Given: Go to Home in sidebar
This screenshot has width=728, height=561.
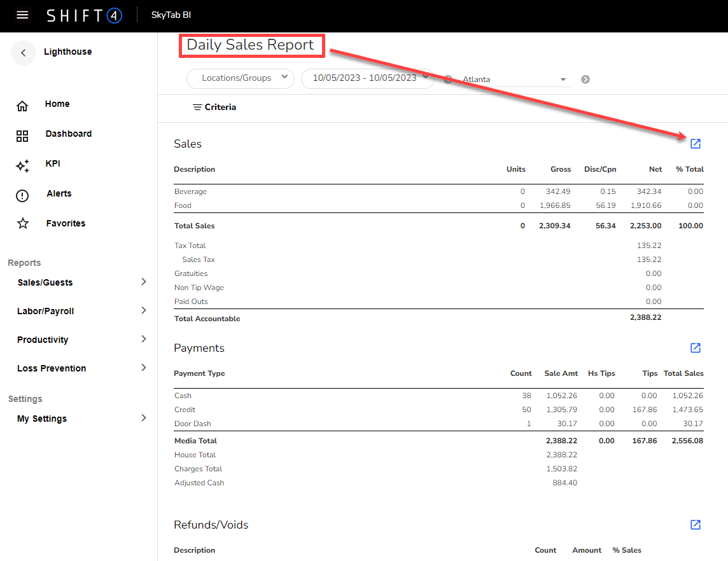Looking at the screenshot, I should (x=57, y=104).
